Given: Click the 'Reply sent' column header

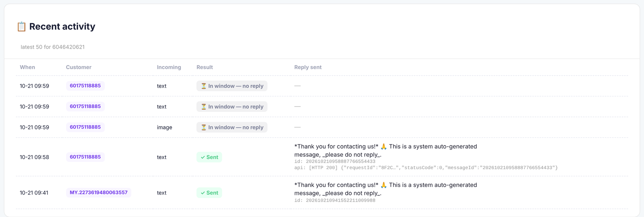Looking at the screenshot, I should coord(308,67).
